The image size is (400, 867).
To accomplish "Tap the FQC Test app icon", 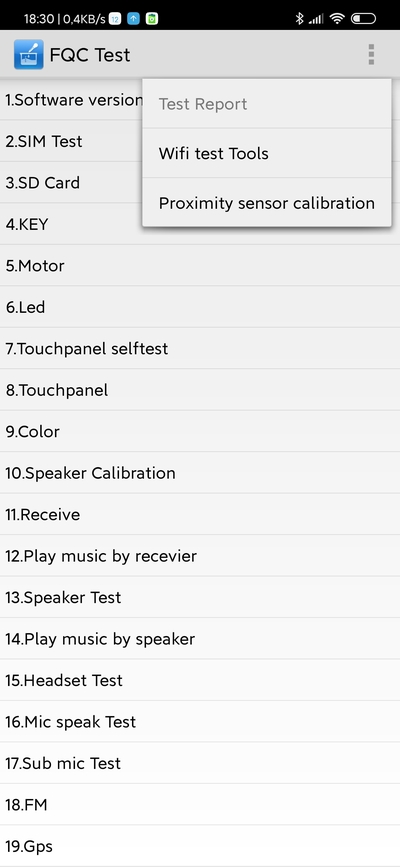I will point(28,54).
